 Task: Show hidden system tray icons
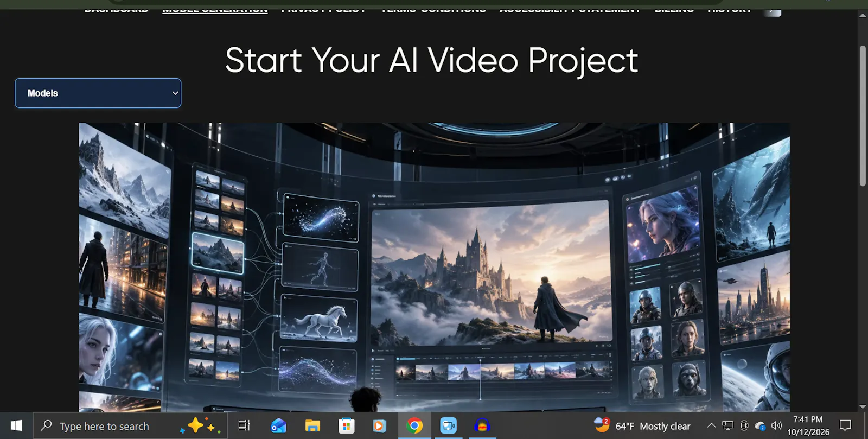pos(711,426)
